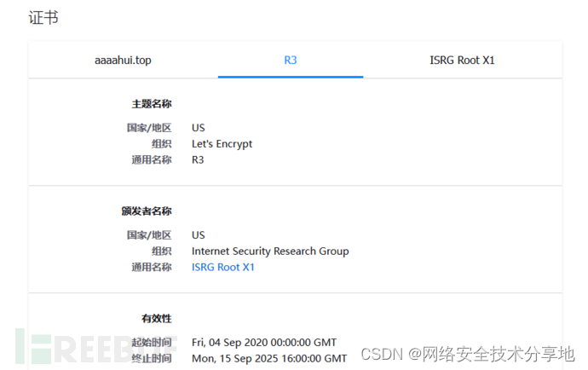Click the 有效性 section heading
588x370 pixels.
(x=157, y=319)
